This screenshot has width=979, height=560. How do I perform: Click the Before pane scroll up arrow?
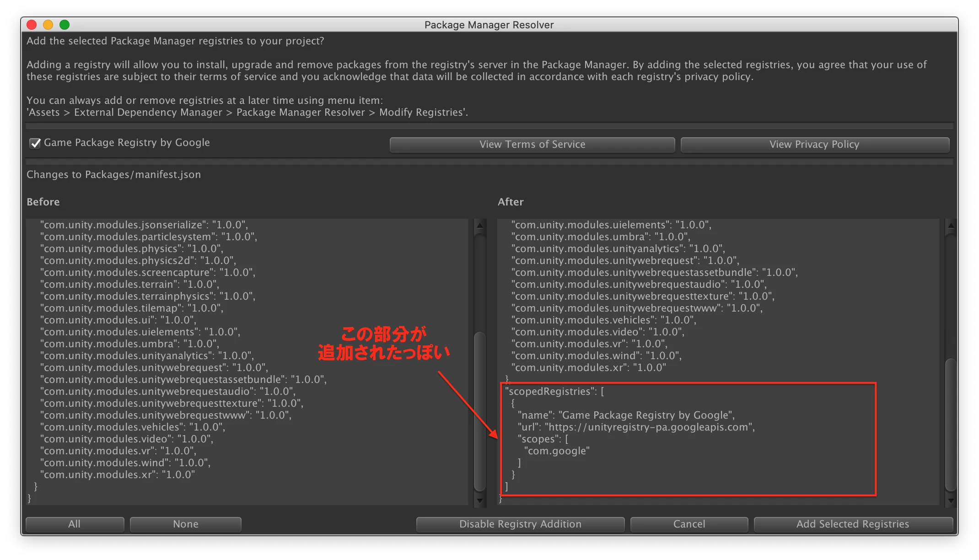pos(480,225)
